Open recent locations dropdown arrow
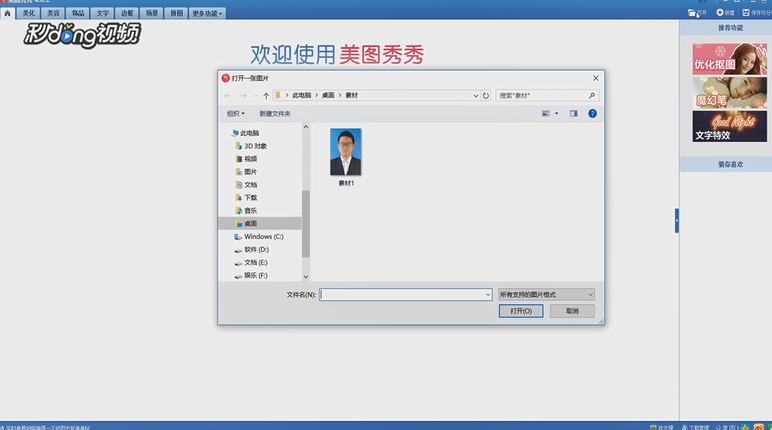The width and height of the screenshot is (772, 430). [255, 96]
